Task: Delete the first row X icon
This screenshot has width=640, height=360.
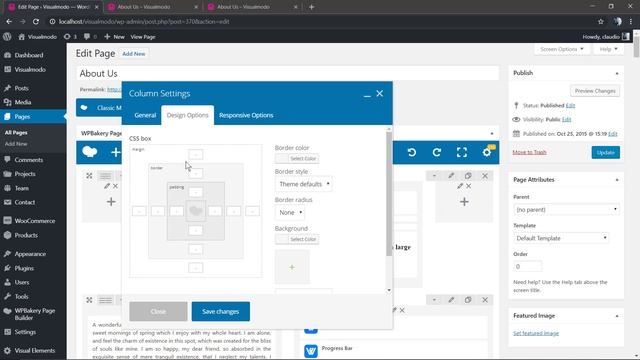Action: pyautogui.click(x=485, y=176)
